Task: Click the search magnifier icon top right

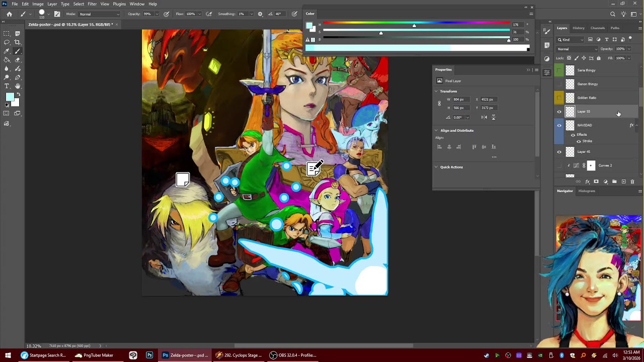Action: (613, 14)
